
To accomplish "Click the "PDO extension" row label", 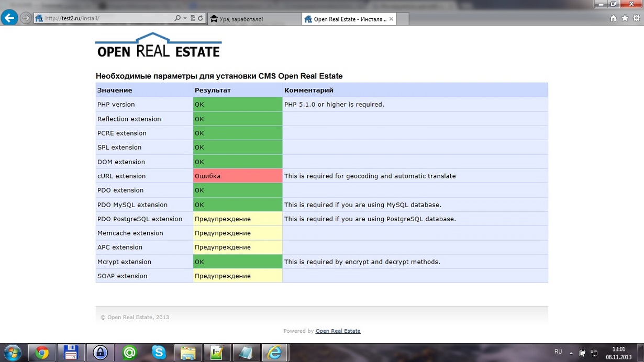I will 120,190.
